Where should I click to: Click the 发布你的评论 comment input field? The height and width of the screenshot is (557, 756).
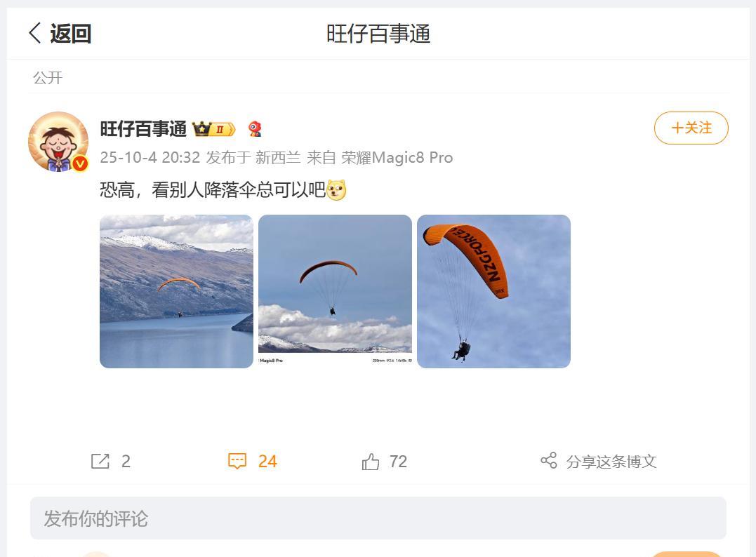point(378,518)
